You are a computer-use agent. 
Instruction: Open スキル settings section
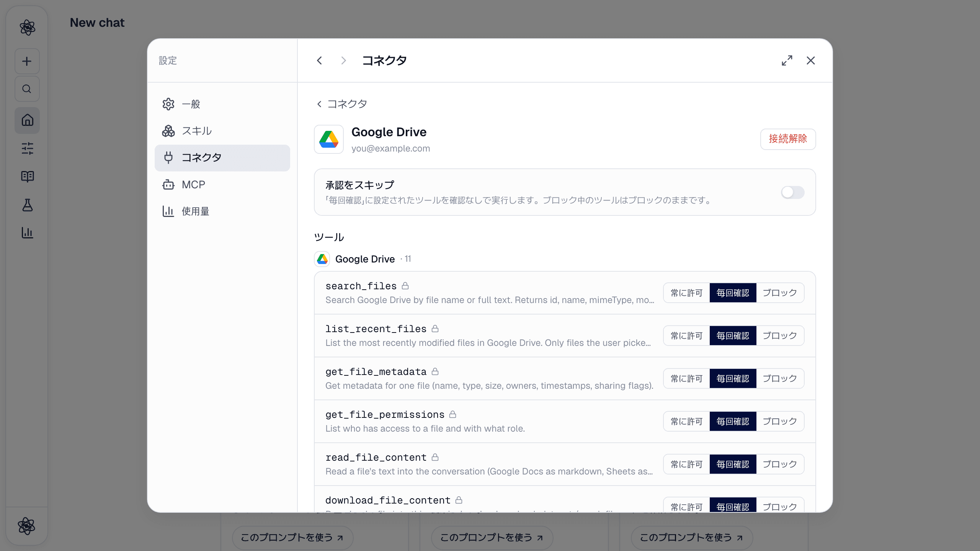coord(222,131)
